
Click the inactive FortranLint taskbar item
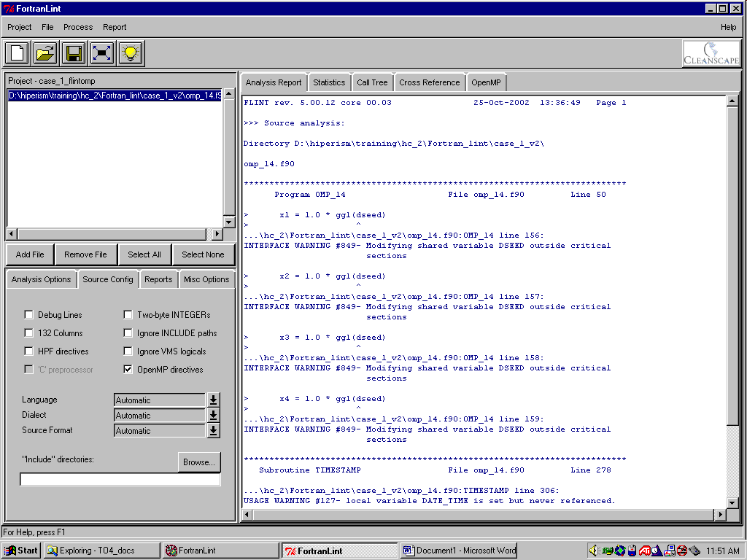pos(220,551)
